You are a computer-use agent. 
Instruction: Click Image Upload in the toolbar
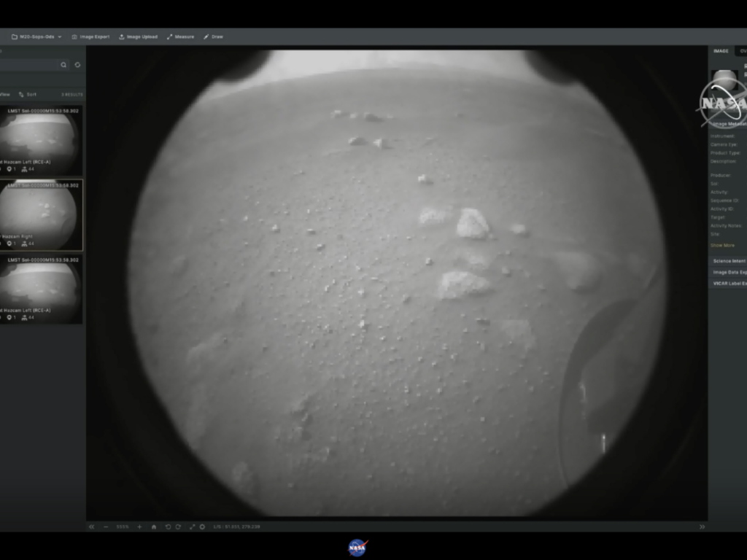click(138, 36)
